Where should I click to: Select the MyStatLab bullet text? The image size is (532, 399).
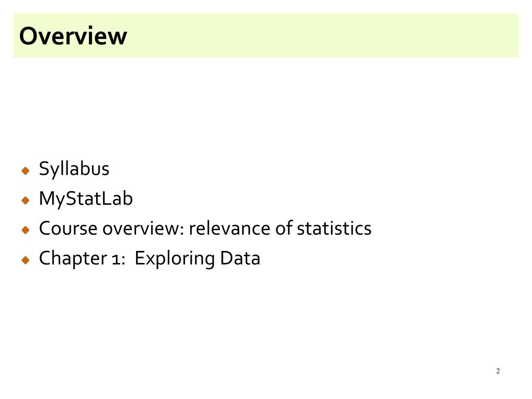coord(86,199)
